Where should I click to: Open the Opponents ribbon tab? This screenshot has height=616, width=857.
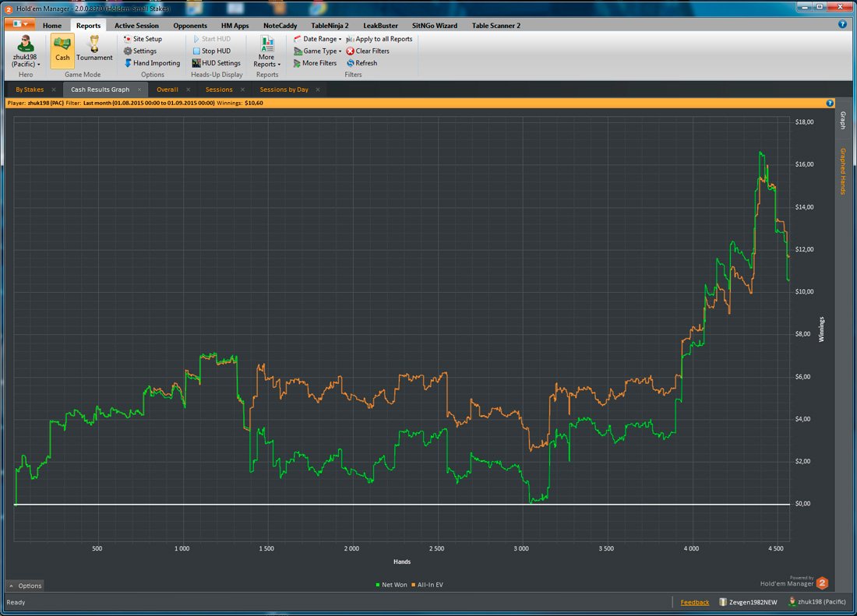click(190, 26)
